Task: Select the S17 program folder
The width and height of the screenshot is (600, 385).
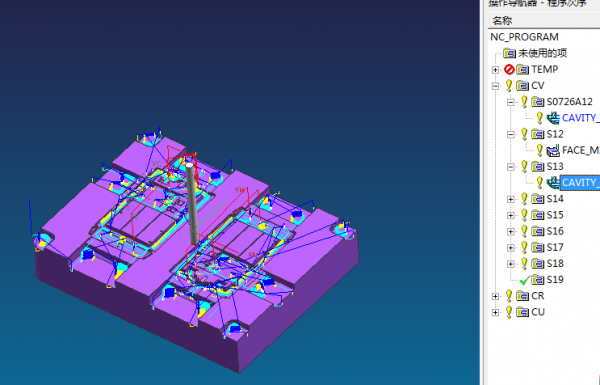Action: tap(555, 247)
